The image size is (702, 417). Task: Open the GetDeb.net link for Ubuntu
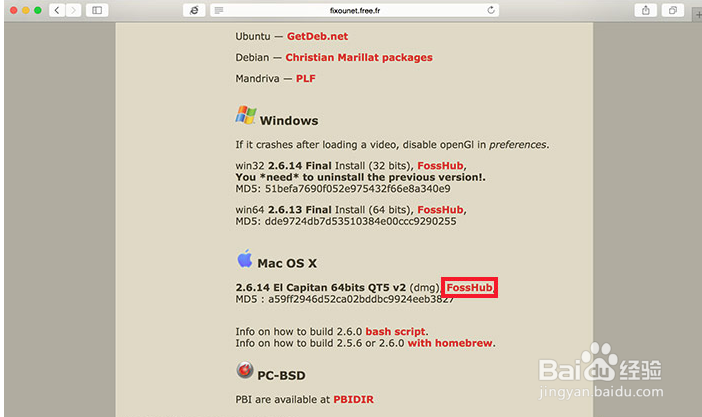[317, 36]
